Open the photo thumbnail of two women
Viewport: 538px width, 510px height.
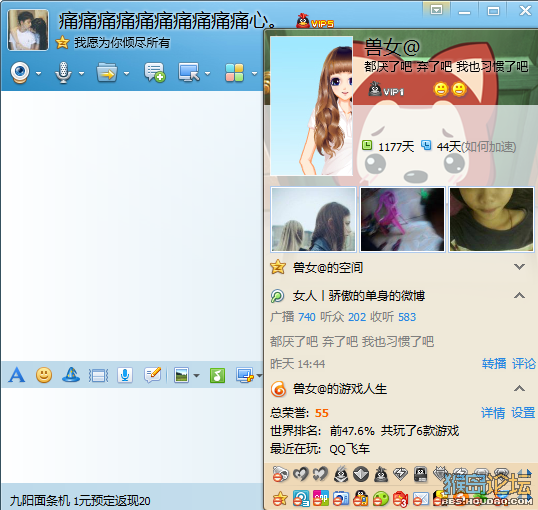coord(314,219)
